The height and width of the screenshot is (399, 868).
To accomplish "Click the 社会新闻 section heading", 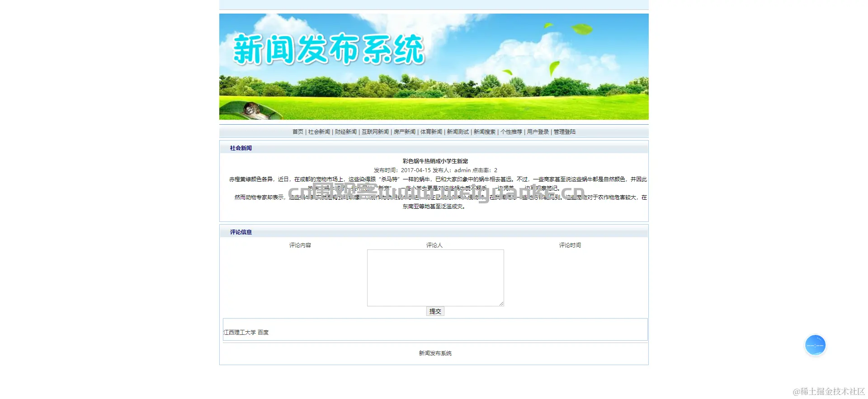I will tap(241, 148).
